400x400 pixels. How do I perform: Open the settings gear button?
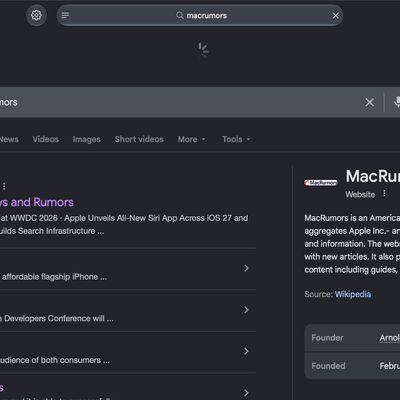coord(36,15)
